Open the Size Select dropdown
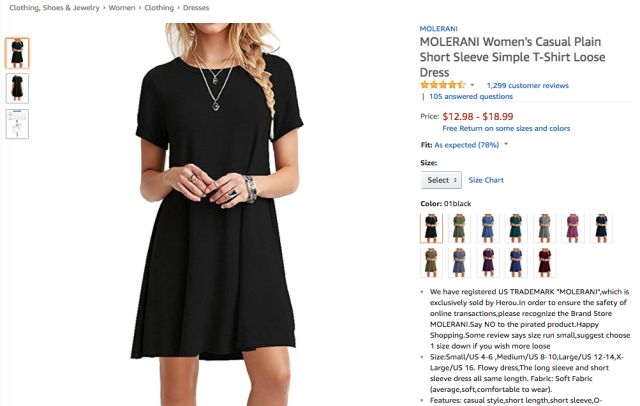The image size is (640, 406). coord(441,180)
